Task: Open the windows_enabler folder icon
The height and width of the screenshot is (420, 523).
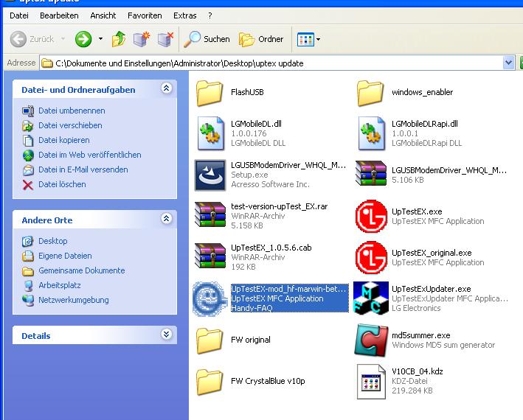Action: click(370, 93)
